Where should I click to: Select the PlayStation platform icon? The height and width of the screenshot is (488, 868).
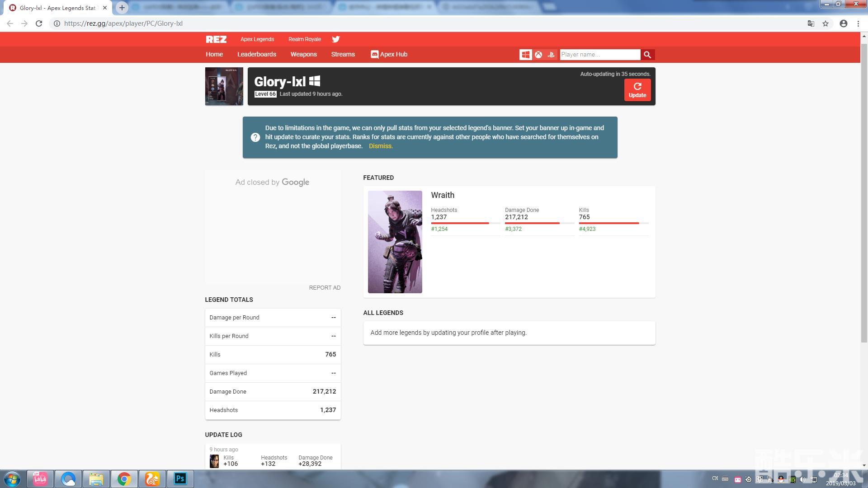click(551, 55)
